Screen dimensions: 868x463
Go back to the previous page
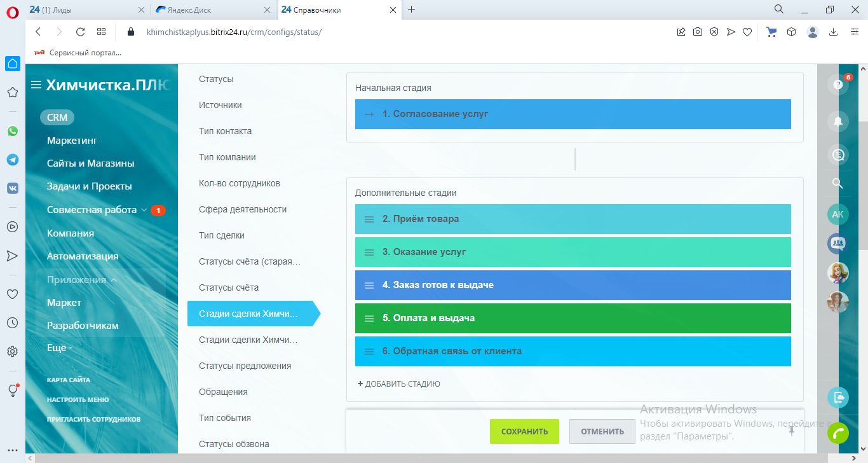tap(38, 32)
